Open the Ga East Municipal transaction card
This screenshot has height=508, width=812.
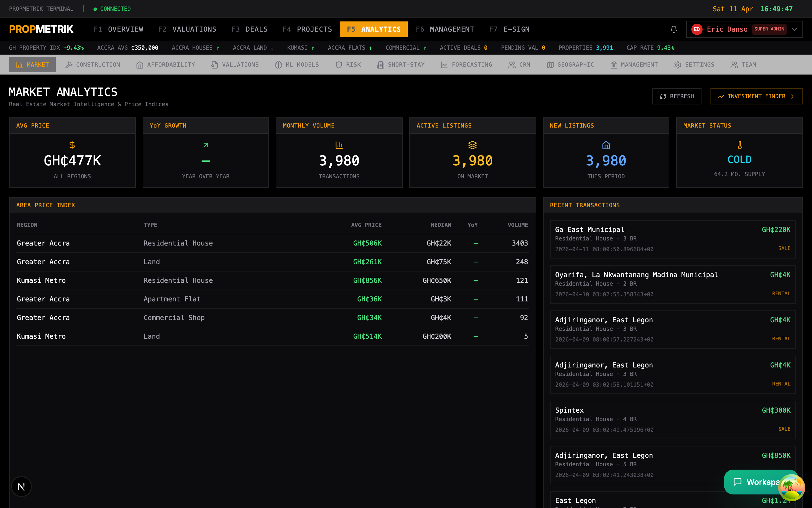point(673,239)
